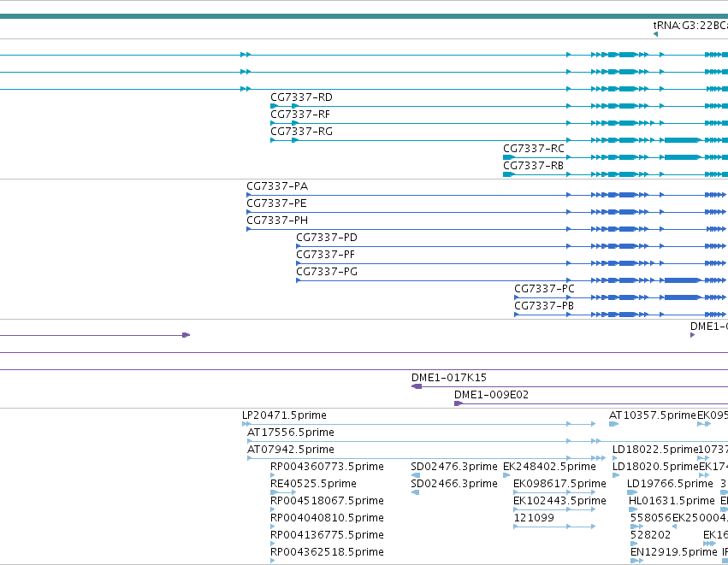Screen dimensions: 728x565
Task: Select the LD18020.5prime EST label
Action: coord(655,467)
